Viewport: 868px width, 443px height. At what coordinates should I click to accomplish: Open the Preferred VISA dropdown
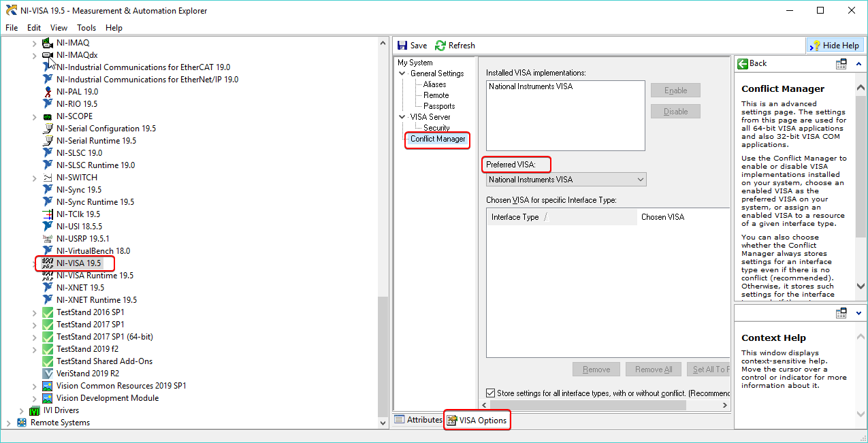639,180
